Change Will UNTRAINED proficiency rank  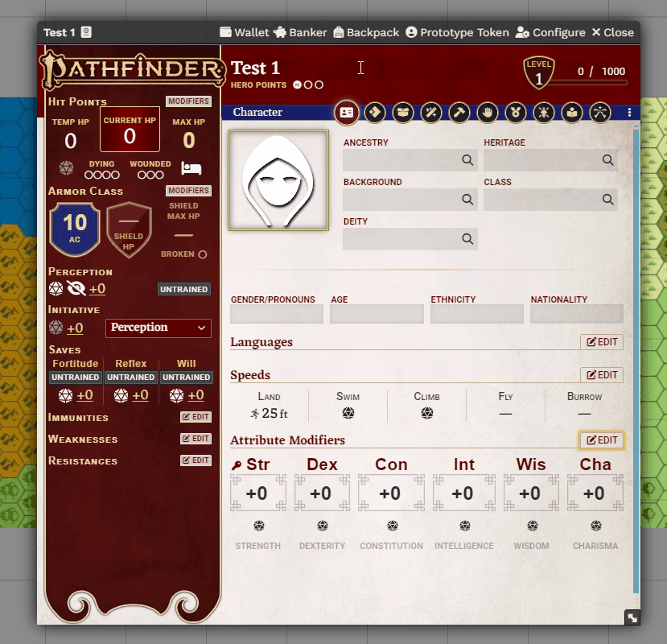187,377
